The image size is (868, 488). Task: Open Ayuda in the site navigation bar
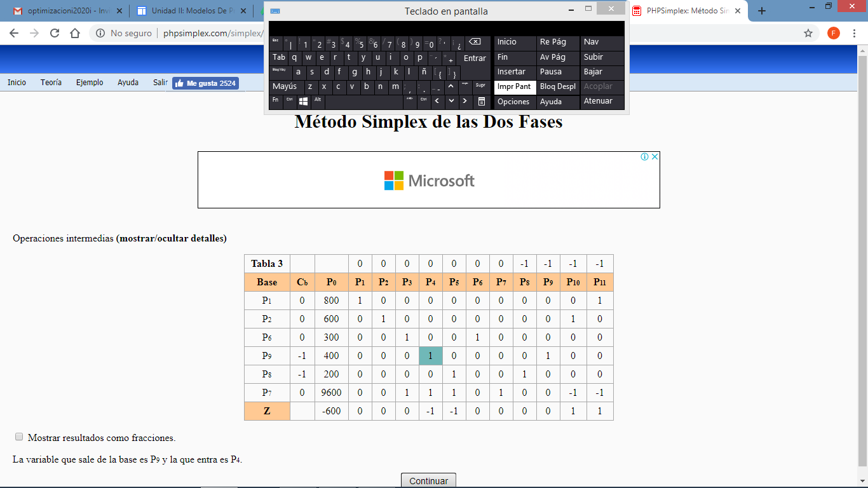[x=128, y=83]
